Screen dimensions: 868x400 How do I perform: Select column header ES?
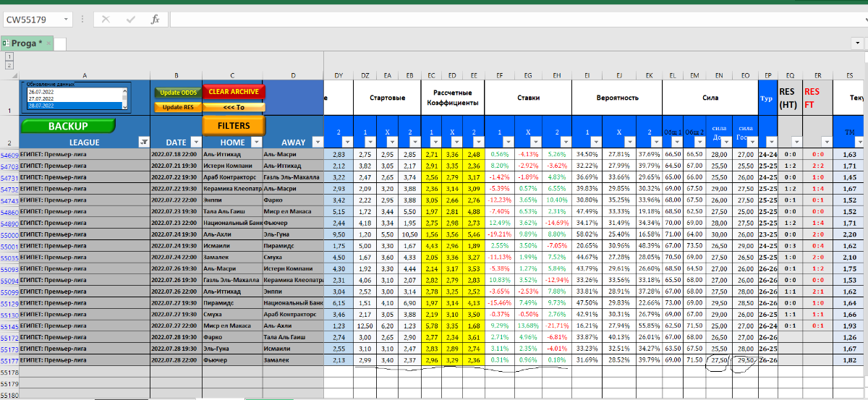pyautogui.click(x=849, y=75)
